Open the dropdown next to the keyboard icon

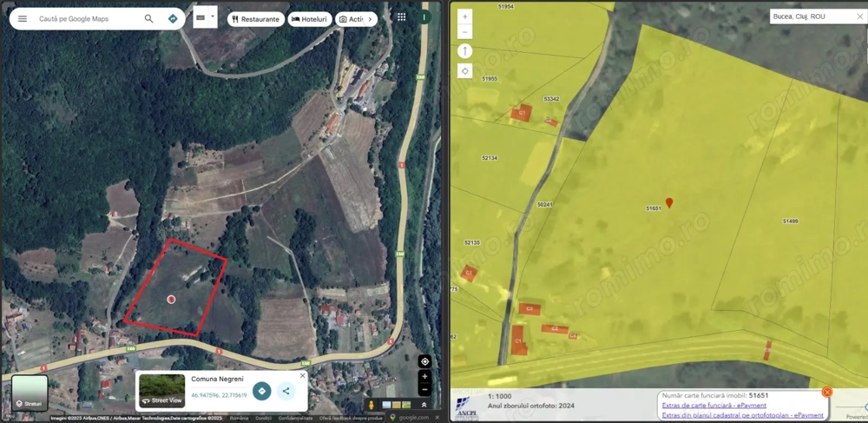(x=212, y=17)
